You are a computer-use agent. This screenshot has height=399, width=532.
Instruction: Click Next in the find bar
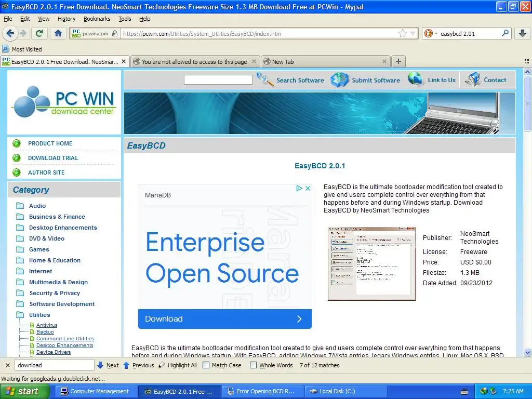(x=108, y=365)
